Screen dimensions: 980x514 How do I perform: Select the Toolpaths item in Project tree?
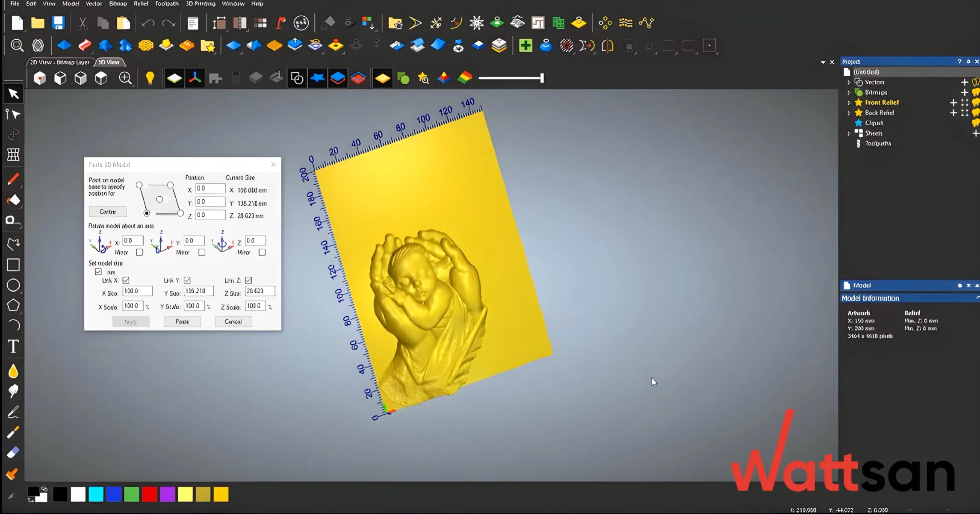(x=878, y=144)
